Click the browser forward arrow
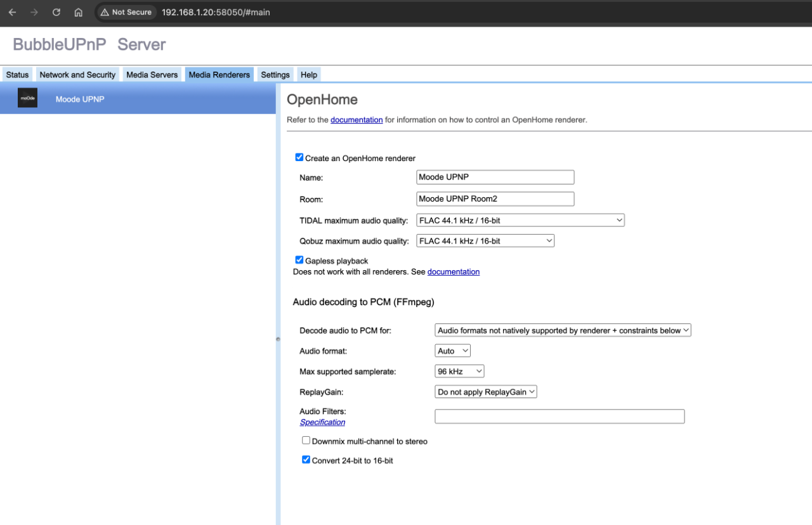The width and height of the screenshot is (812, 525). pyautogui.click(x=34, y=12)
